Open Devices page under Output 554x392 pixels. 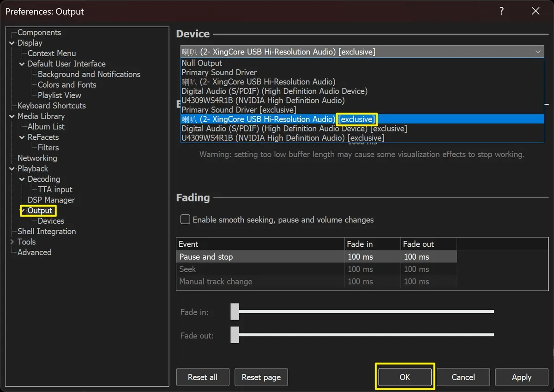(51, 221)
